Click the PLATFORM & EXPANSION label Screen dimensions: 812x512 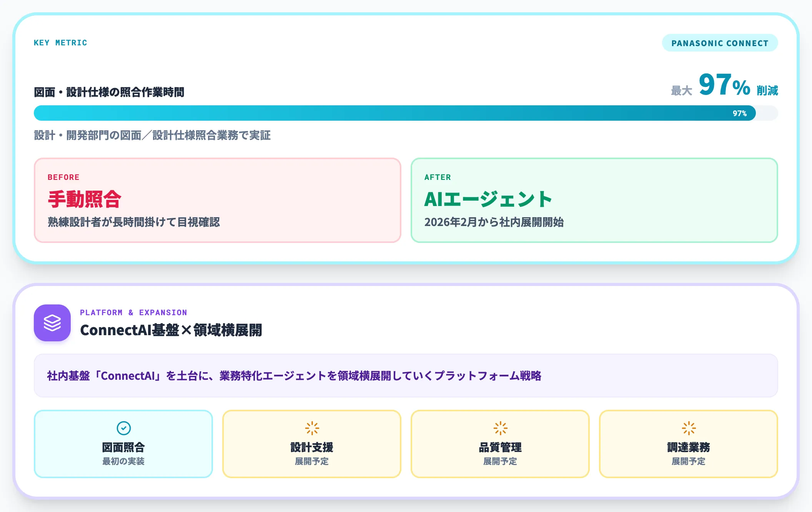[133, 313]
